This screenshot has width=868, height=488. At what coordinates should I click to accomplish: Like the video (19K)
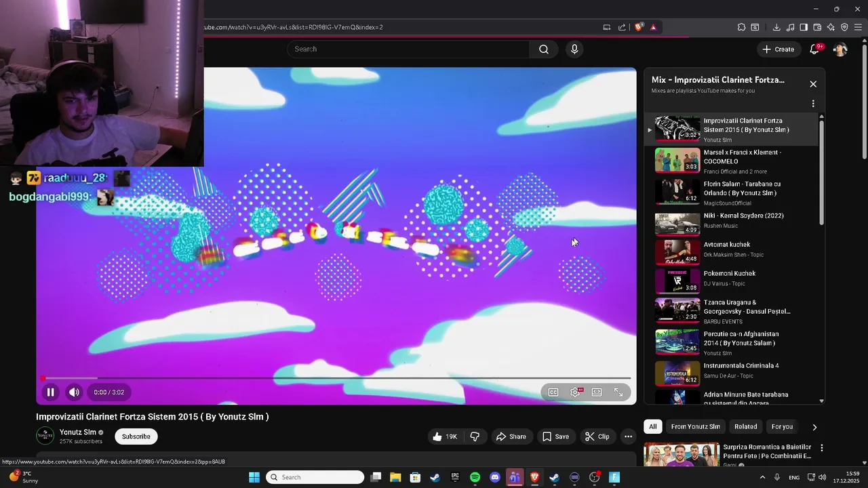445,436
